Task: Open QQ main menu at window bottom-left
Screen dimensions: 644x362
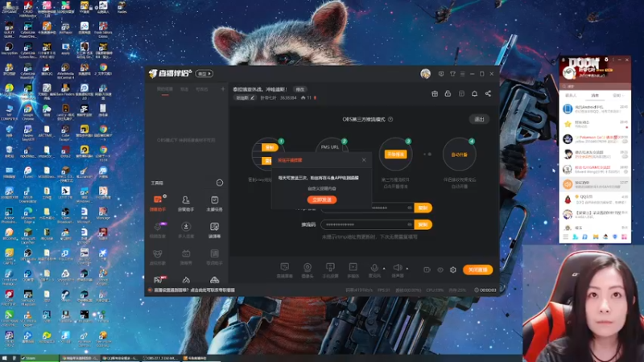Action: [x=566, y=237]
